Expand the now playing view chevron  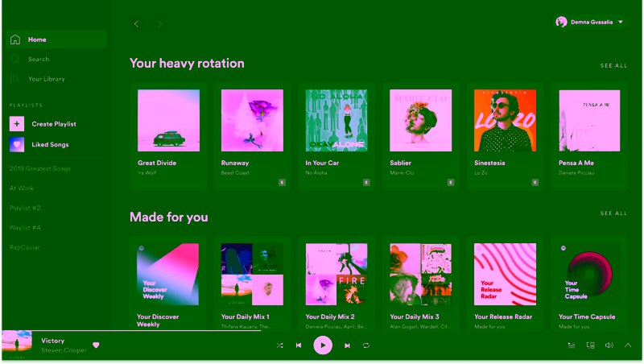(x=628, y=345)
